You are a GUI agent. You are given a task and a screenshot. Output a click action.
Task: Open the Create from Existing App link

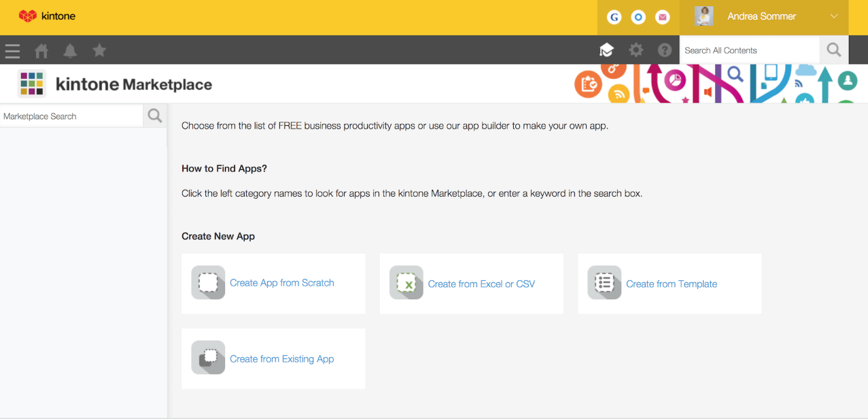[282, 359]
